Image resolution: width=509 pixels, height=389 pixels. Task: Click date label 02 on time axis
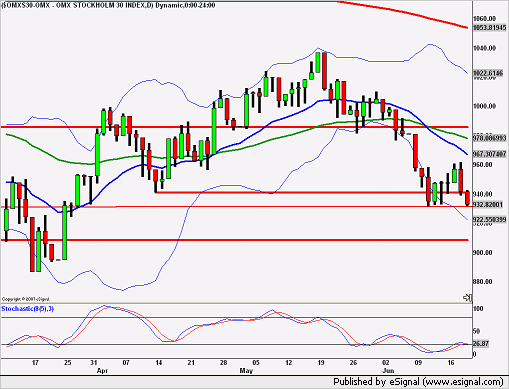[386, 363]
